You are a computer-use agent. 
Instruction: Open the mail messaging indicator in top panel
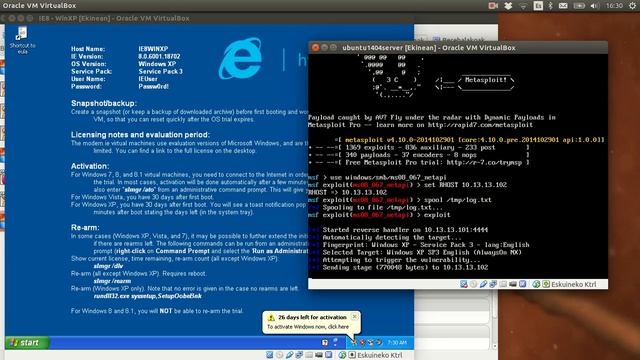coord(563,6)
